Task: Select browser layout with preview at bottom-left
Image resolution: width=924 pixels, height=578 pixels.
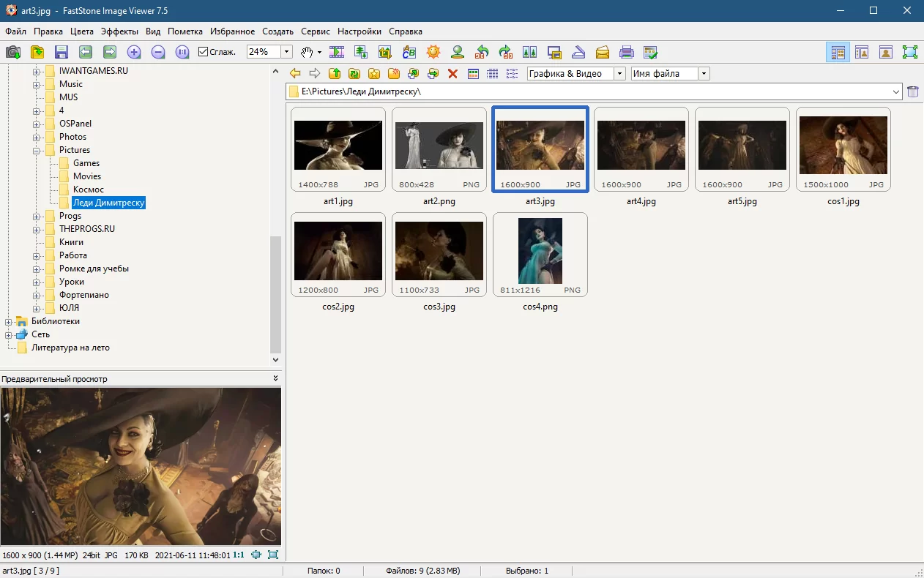Action: point(838,52)
